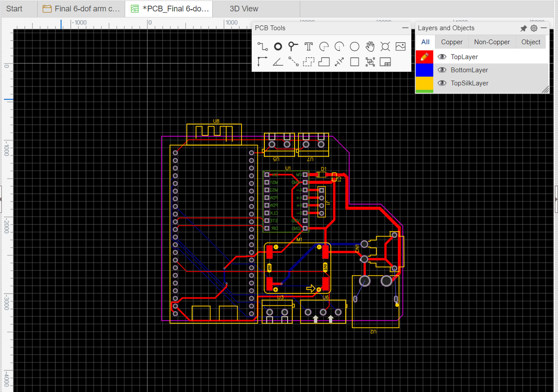Click the M1 component label
558x392 pixels.
pos(299,240)
